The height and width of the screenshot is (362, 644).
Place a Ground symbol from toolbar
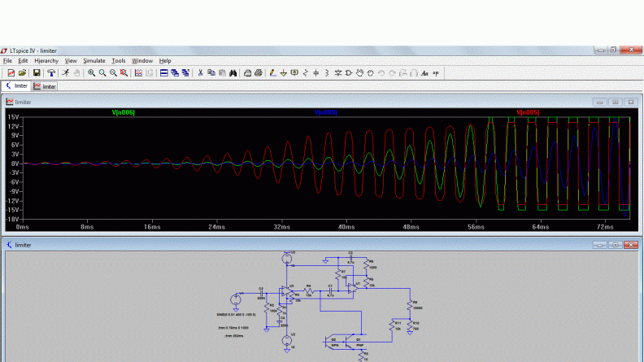click(284, 72)
